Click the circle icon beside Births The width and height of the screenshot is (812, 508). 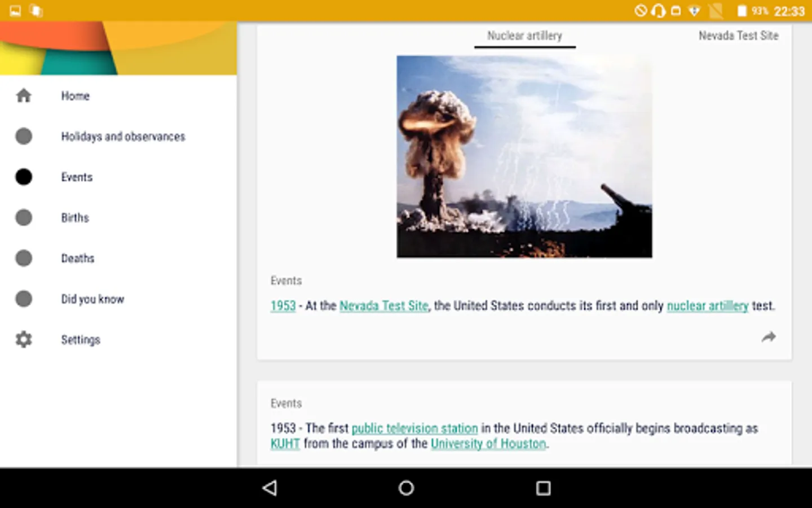tap(24, 218)
